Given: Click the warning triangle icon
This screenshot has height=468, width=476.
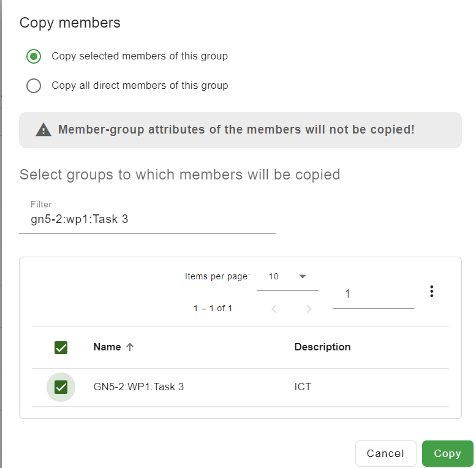Looking at the screenshot, I should click(43, 130).
